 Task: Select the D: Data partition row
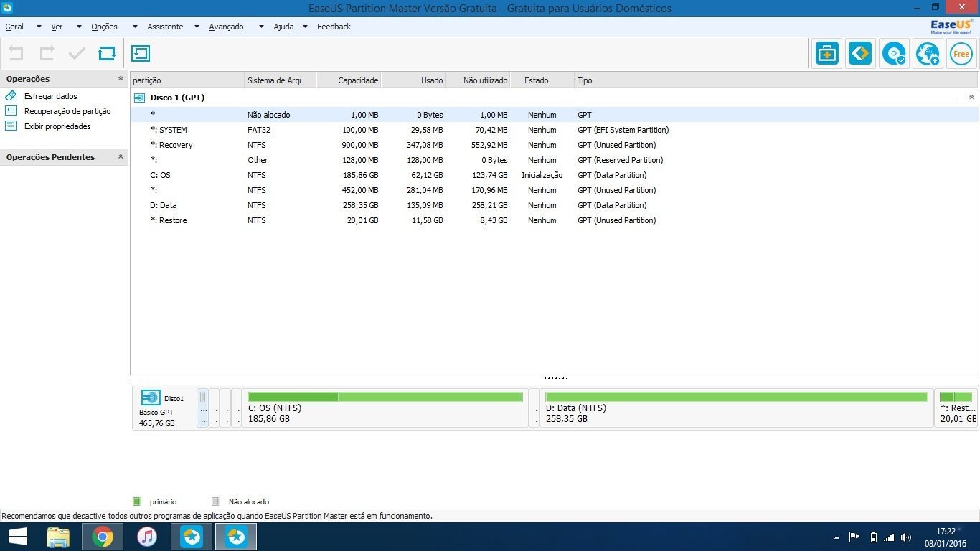pyautogui.click(x=554, y=205)
